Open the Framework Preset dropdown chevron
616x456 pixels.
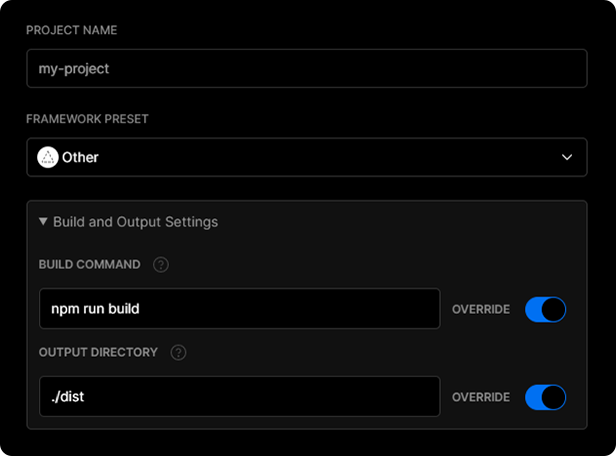[566, 157]
